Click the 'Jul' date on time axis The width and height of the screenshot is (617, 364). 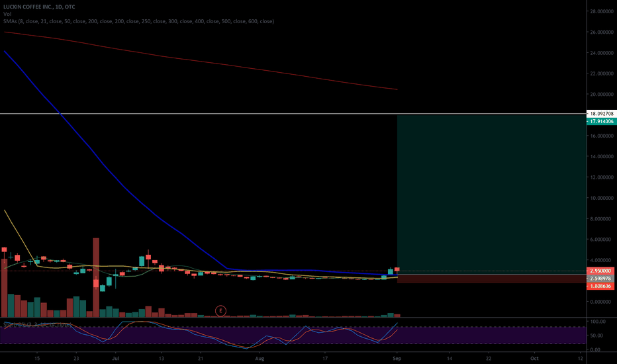116,359
